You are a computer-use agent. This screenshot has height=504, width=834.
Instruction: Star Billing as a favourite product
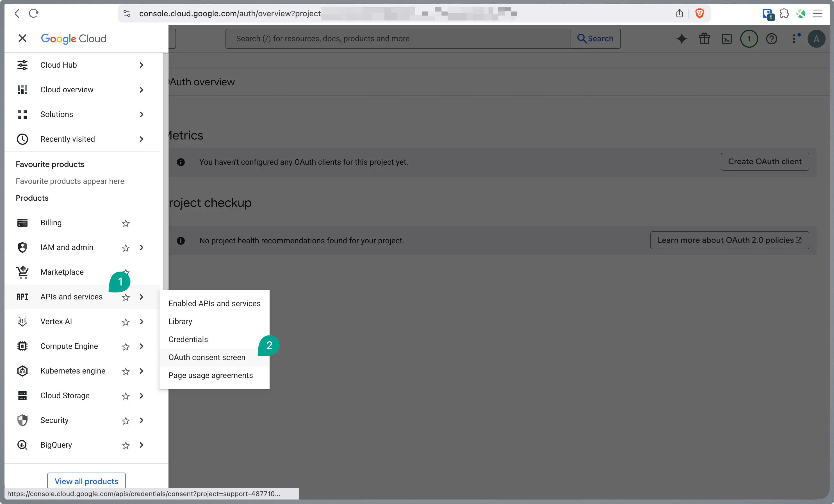pyautogui.click(x=126, y=223)
